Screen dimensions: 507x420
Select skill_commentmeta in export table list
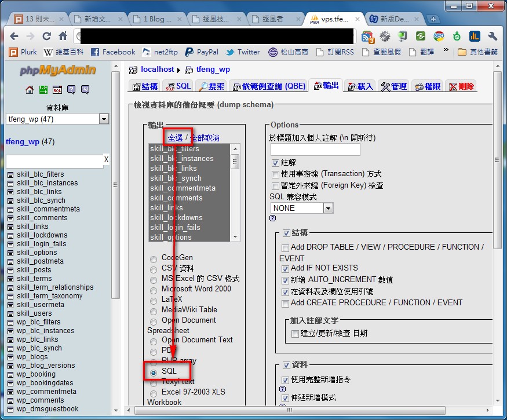[189, 188]
